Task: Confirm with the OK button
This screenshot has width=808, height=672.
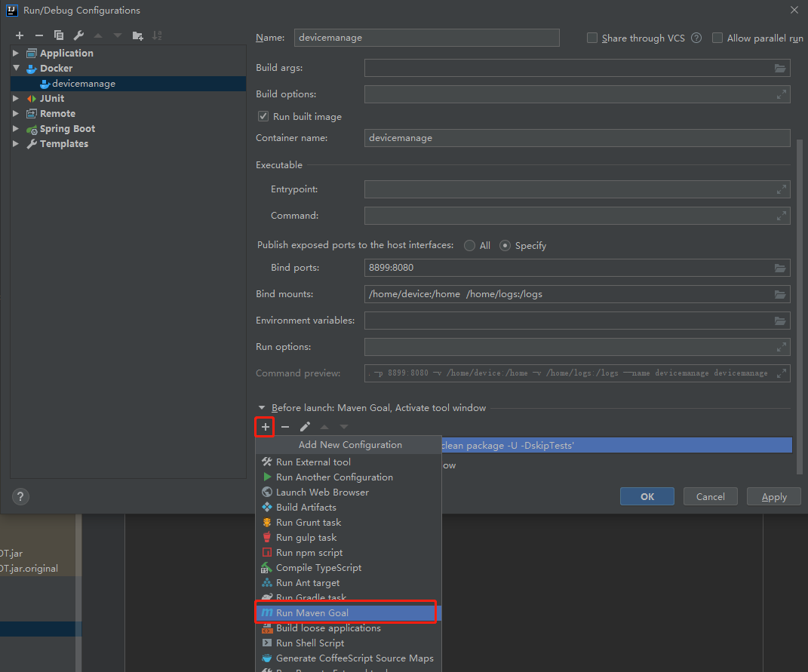Action: pos(647,497)
